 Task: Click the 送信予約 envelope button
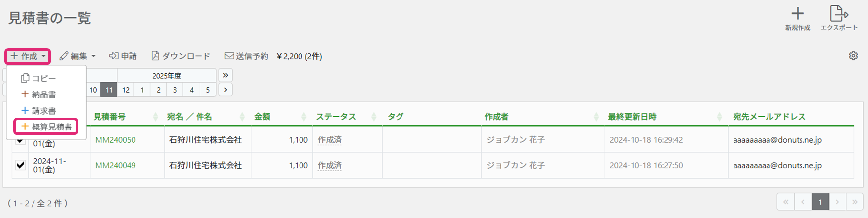(x=246, y=56)
